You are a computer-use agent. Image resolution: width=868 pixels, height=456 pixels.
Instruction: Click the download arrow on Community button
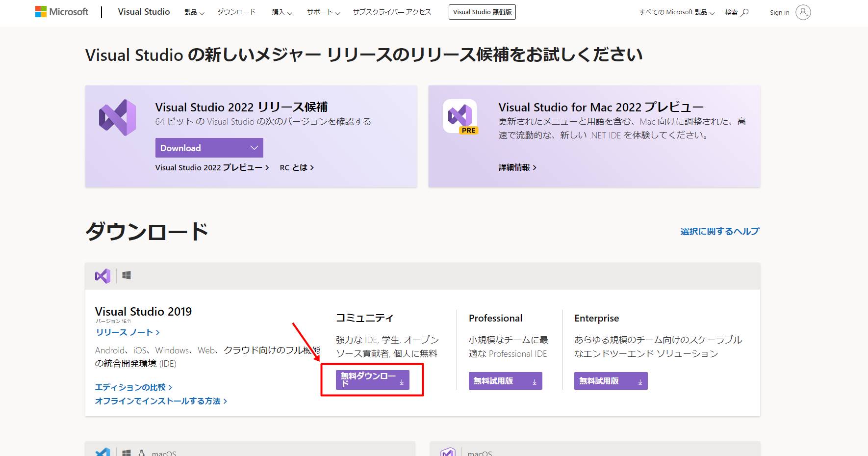click(x=402, y=382)
